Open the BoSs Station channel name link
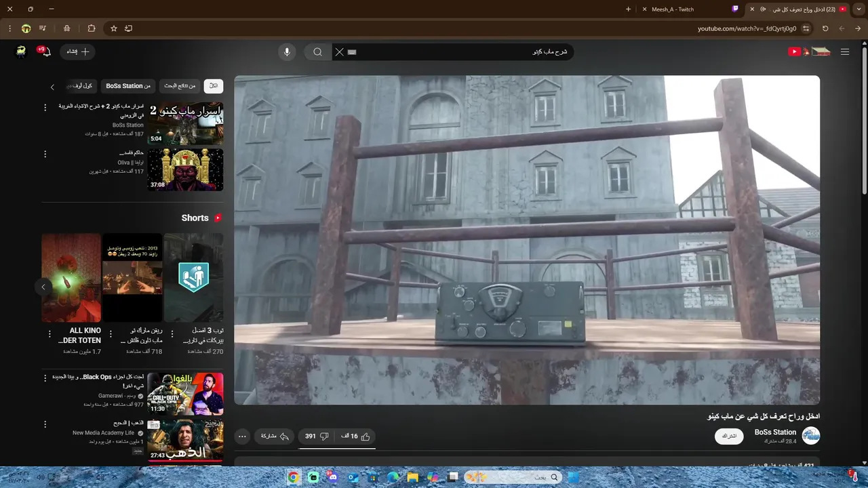 (x=775, y=432)
